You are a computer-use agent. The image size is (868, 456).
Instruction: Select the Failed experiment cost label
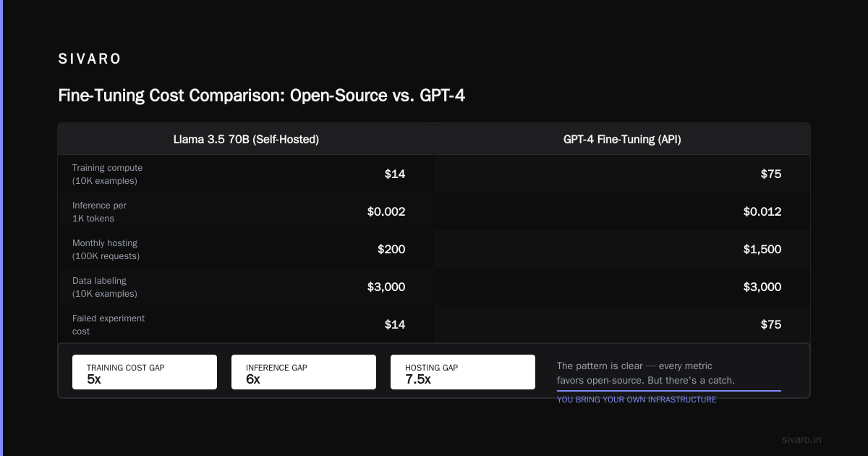click(x=109, y=325)
